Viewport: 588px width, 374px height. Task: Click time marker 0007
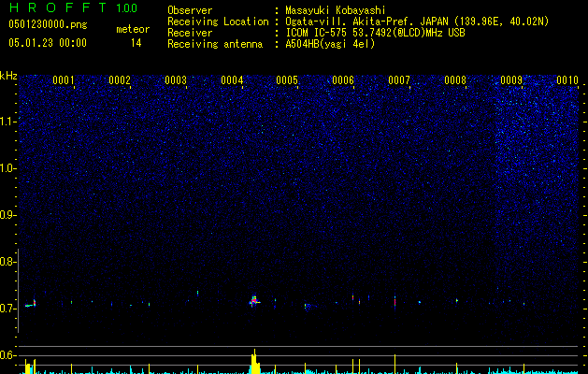point(399,80)
